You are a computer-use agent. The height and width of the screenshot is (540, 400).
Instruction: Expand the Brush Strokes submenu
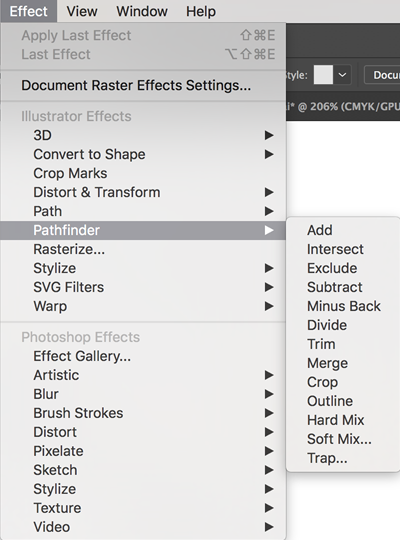[143, 413]
